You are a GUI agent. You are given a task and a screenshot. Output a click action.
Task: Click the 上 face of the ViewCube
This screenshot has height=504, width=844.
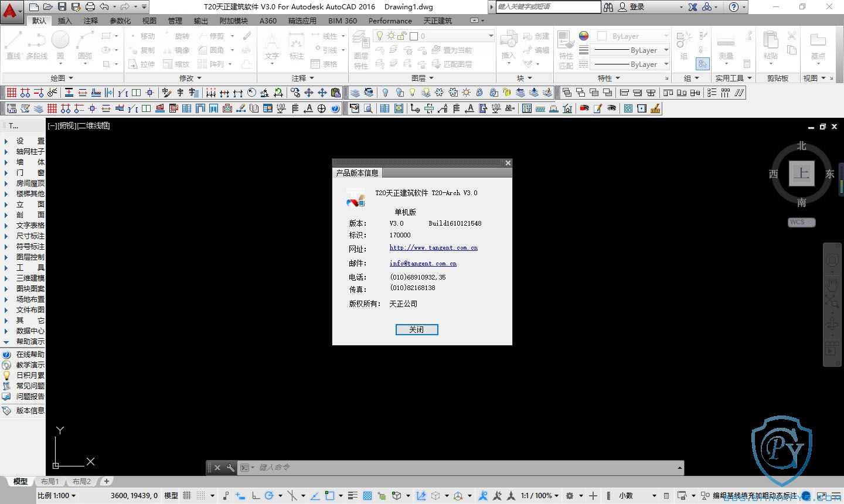(x=801, y=173)
